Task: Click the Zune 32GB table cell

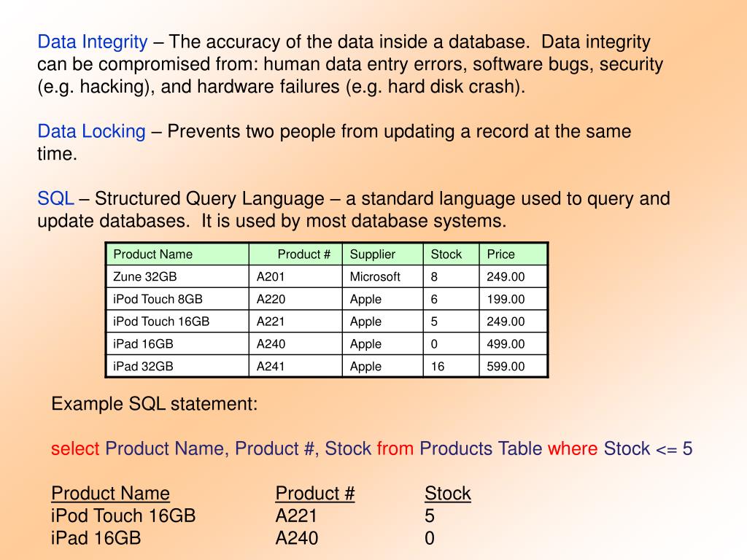Action: [x=177, y=276]
